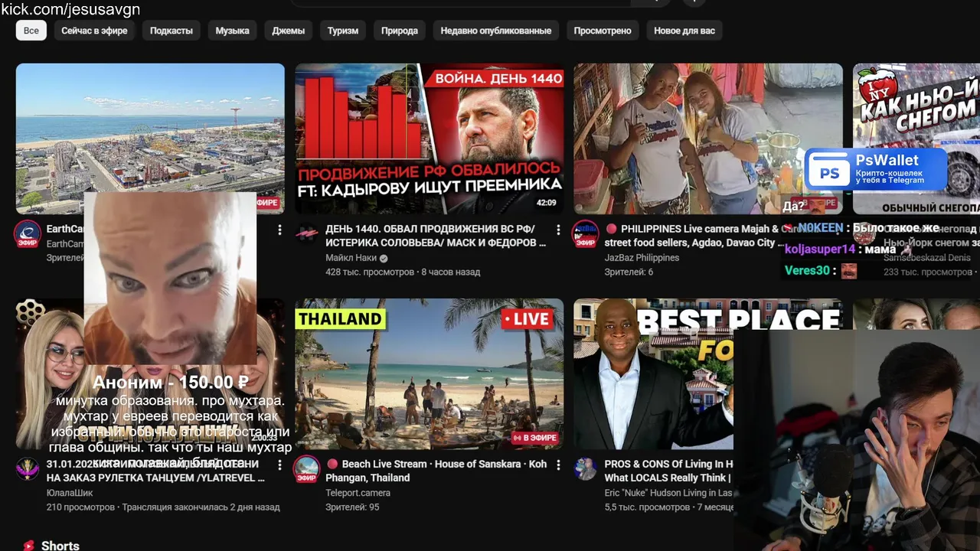Open the Майкл Наки channel avatar

coord(307,233)
